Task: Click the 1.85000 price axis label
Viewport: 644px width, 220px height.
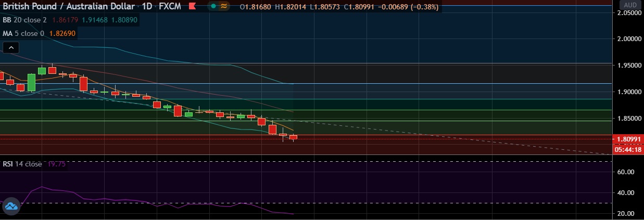Action: (x=629, y=119)
